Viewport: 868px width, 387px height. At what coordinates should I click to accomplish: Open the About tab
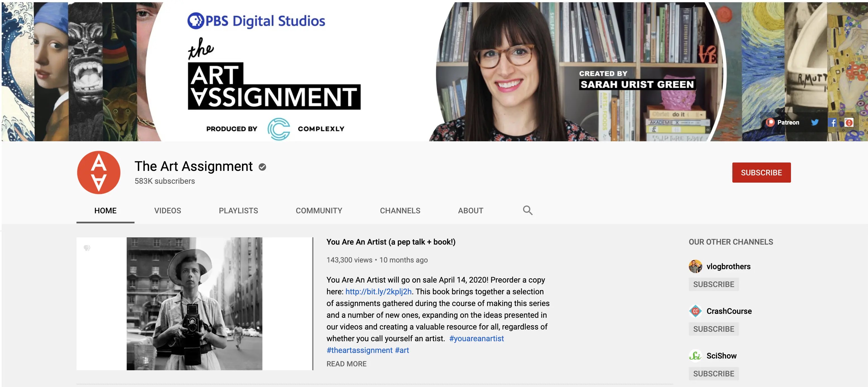[470, 211]
